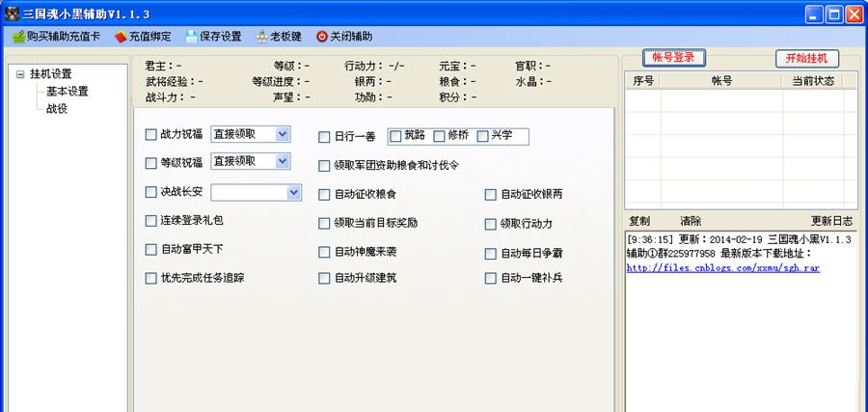The image size is (868, 412).
Task: Enable 等级祝福 checkbox
Action: (x=150, y=163)
